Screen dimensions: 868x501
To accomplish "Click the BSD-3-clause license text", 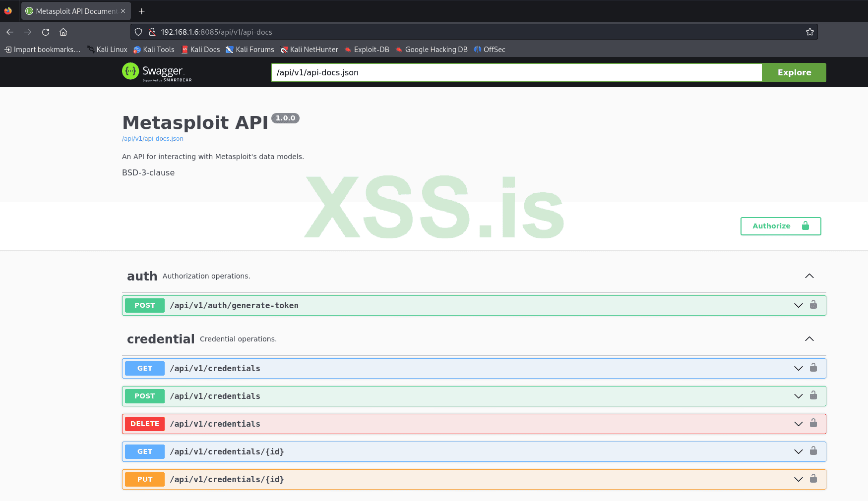I will [x=148, y=173].
